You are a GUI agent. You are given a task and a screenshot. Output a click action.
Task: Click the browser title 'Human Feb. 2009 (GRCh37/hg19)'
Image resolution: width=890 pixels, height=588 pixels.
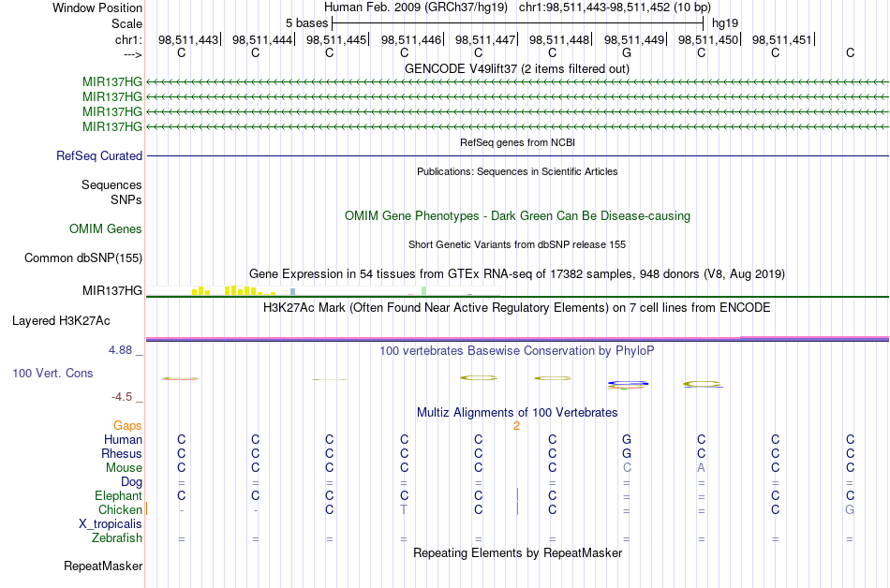[x=415, y=7]
